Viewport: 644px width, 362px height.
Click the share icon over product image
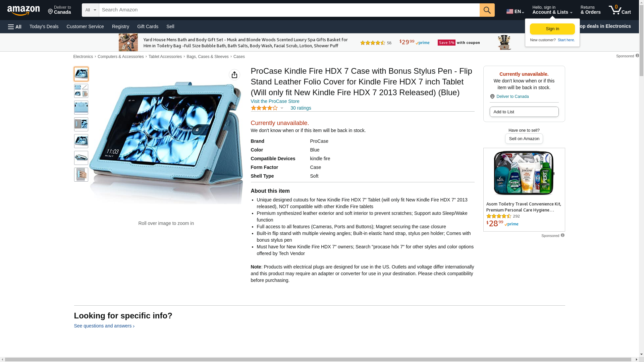(234, 75)
